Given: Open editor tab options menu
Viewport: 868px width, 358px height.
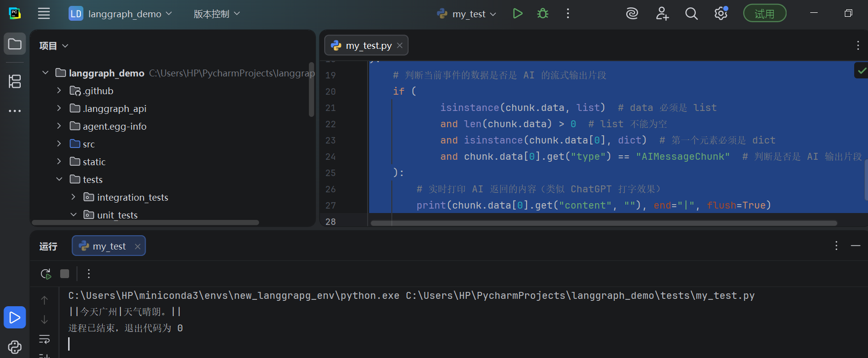Looking at the screenshot, I should click(x=858, y=45).
